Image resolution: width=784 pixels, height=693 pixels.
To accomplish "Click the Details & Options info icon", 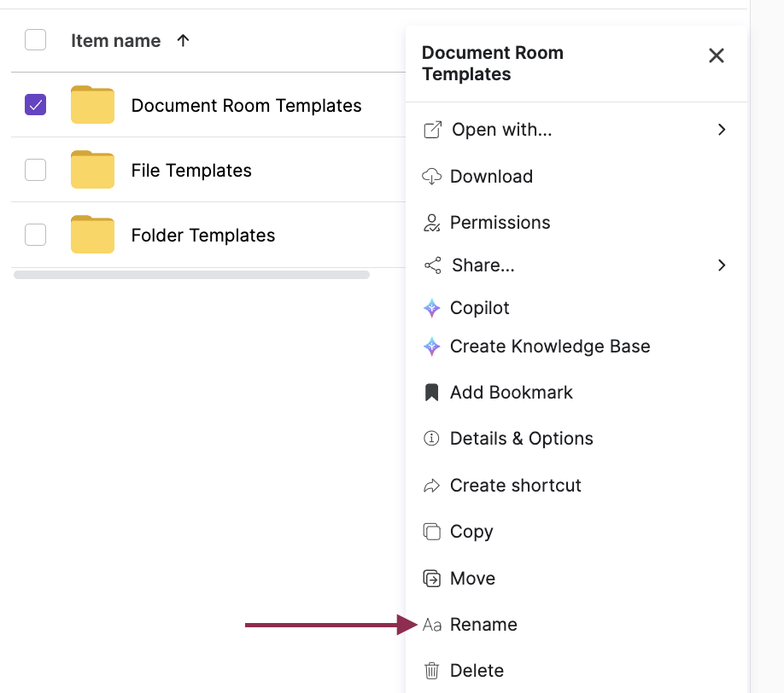I will tap(432, 439).
